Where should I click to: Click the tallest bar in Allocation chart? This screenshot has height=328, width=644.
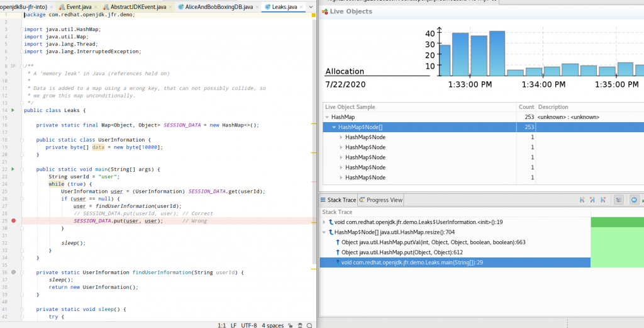point(497,53)
